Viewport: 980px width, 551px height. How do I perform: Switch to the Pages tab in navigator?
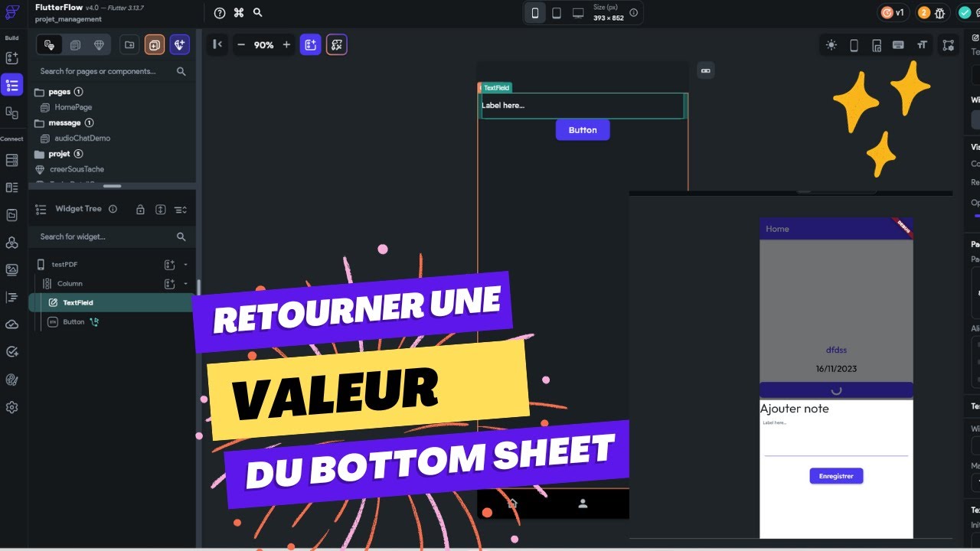pyautogui.click(x=50, y=45)
